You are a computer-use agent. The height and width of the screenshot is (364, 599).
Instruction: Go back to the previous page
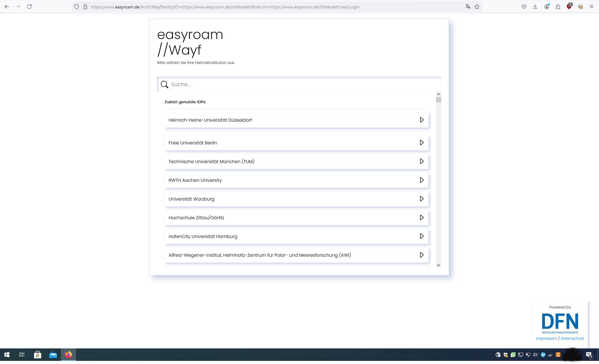(7, 7)
